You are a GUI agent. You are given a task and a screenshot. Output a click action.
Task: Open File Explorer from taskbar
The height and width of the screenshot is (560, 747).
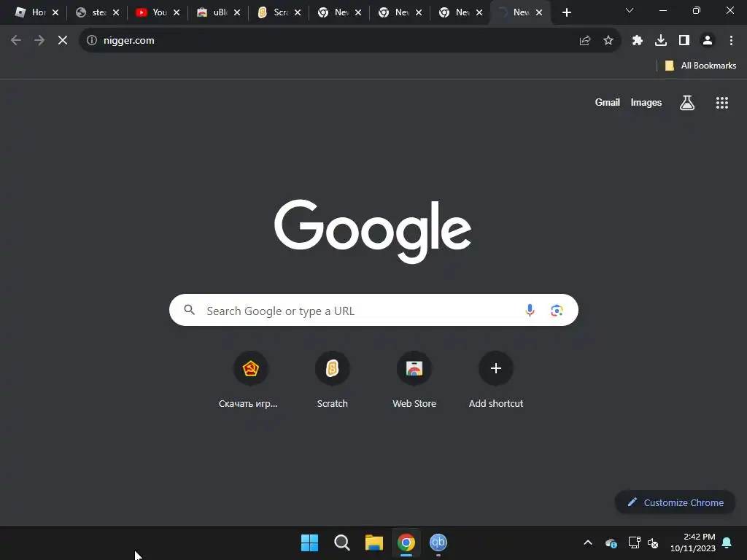click(x=374, y=542)
